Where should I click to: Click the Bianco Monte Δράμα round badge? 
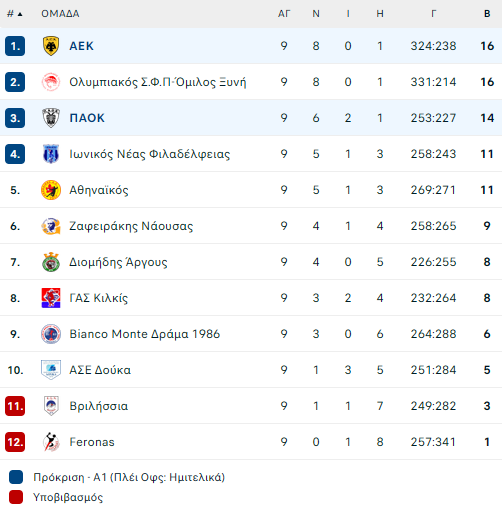click(51, 334)
